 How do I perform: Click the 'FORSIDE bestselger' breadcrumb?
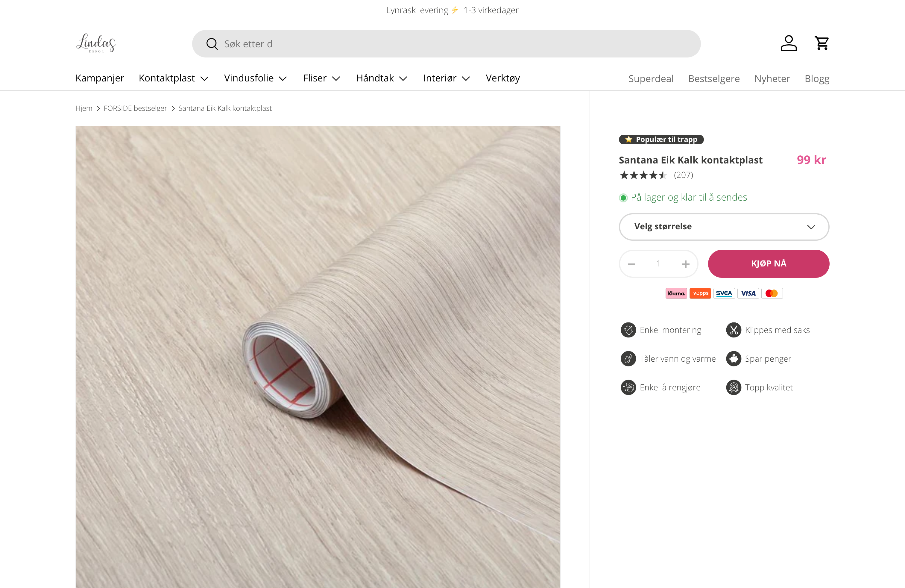click(x=135, y=108)
